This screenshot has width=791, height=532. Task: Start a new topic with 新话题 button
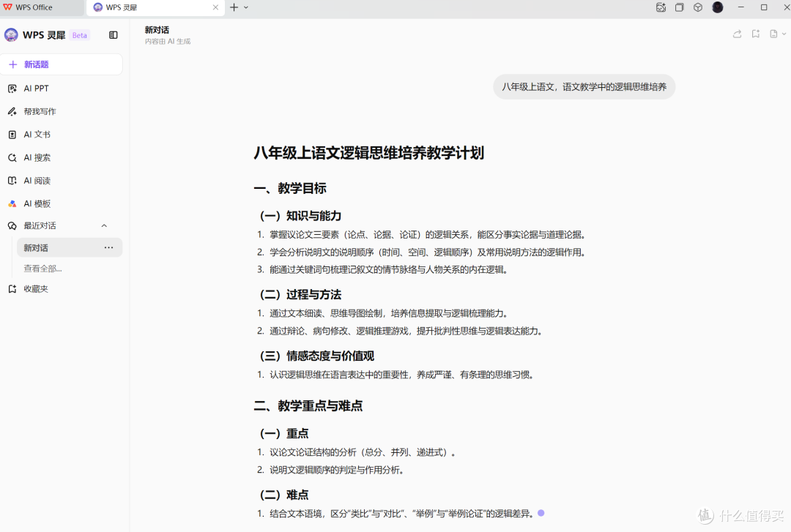click(61, 64)
